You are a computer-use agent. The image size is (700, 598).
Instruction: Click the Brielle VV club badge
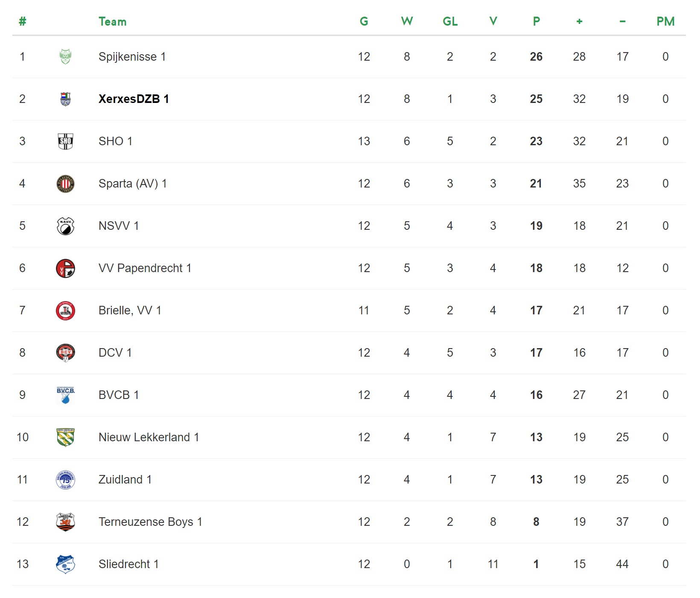click(65, 311)
